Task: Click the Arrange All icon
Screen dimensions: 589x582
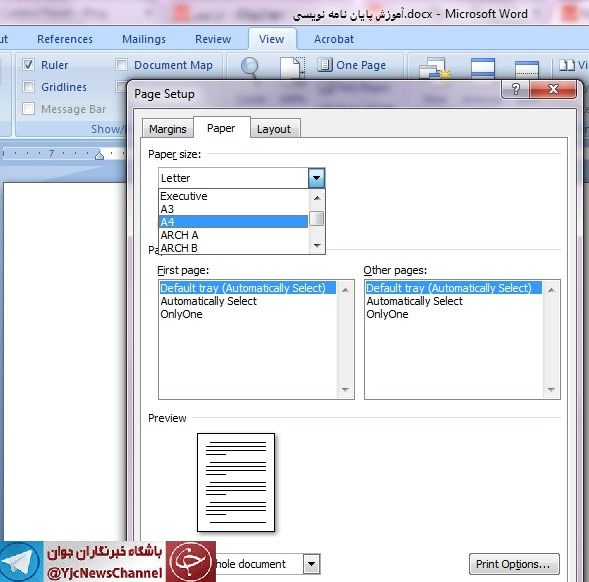Action: pos(483,68)
